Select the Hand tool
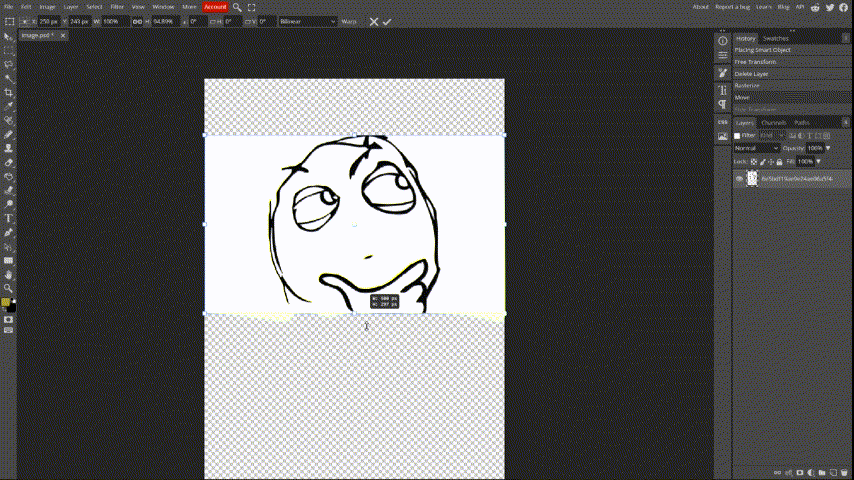This screenshot has width=854, height=480. pos(9,274)
